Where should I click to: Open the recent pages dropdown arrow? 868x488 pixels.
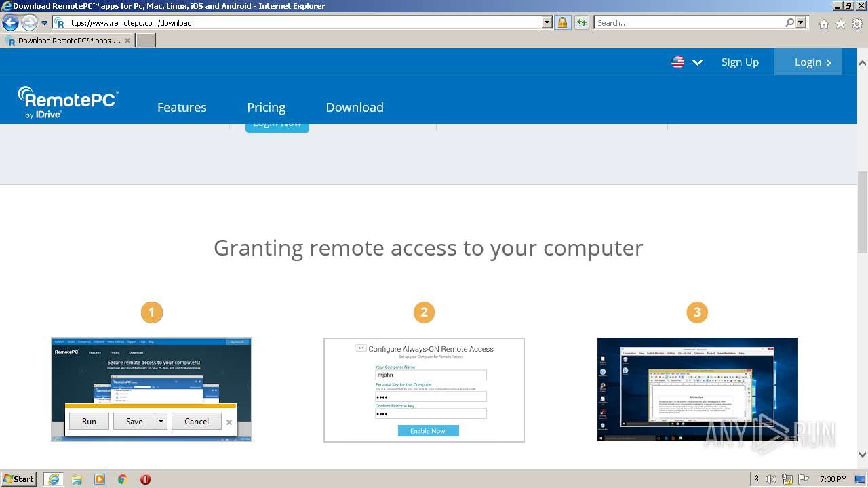pyautogui.click(x=45, y=23)
